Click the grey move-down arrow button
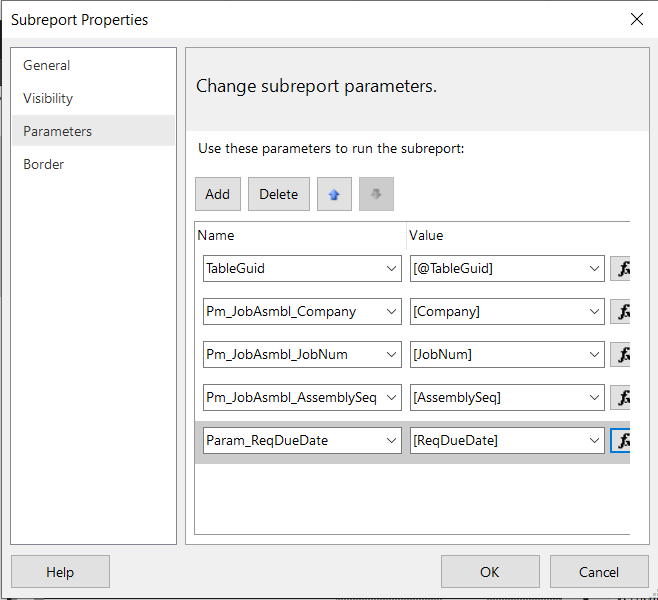Screen dimensions: 658x600 [376, 194]
